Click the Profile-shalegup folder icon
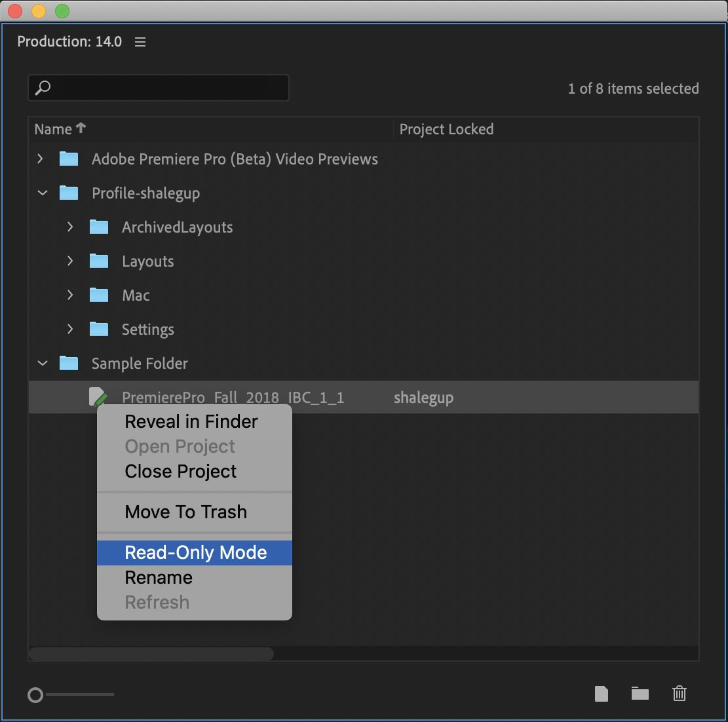 click(x=69, y=193)
